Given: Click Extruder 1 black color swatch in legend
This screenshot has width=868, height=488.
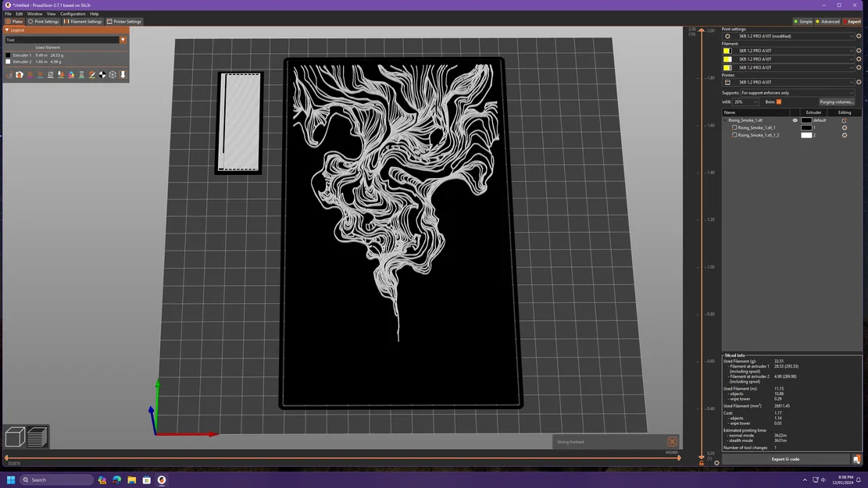Looking at the screenshot, I should pos(8,55).
